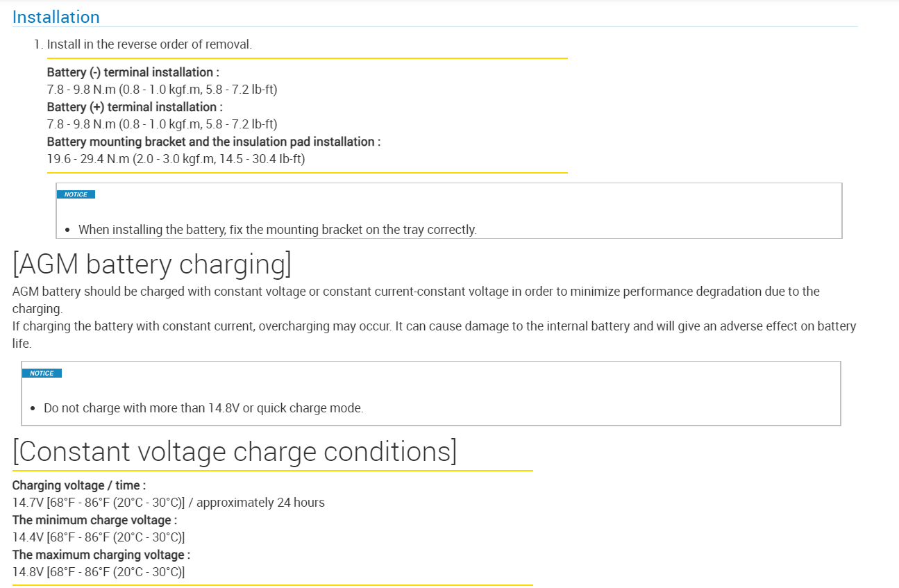The height and width of the screenshot is (588, 899).
Task: Click the 14.4V minimum voltage value line
Action: coord(99,537)
